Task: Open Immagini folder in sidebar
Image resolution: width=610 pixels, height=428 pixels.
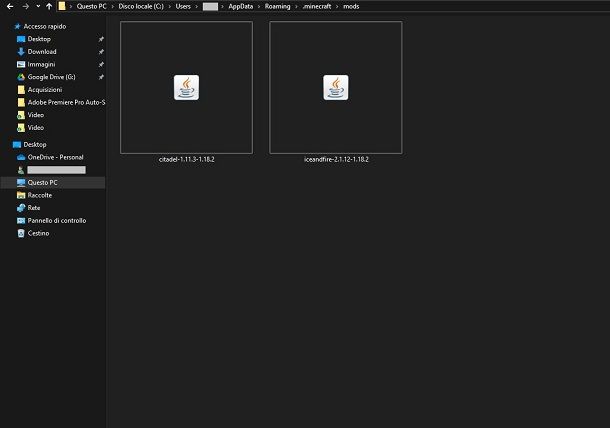Action: click(x=41, y=65)
